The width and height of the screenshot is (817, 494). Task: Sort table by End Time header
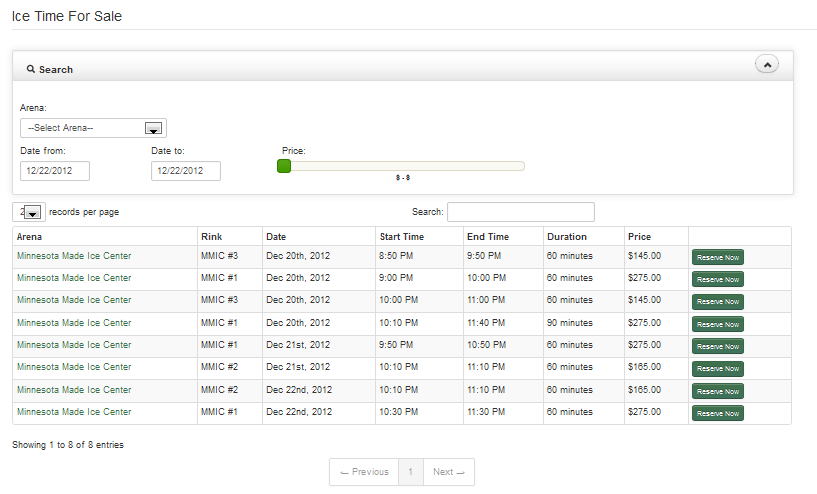click(x=503, y=237)
